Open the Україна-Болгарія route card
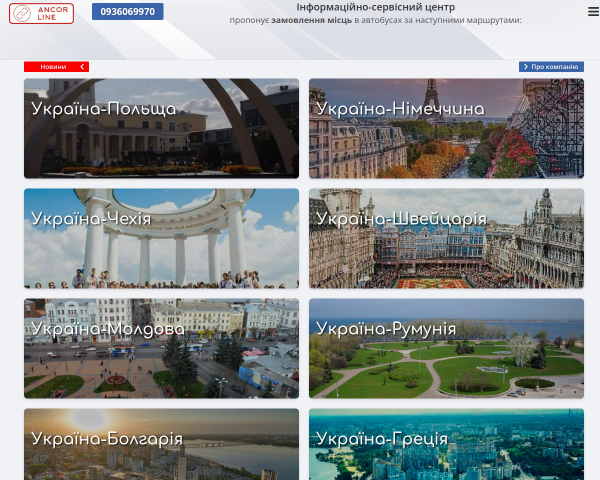600x480 pixels. [161, 444]
